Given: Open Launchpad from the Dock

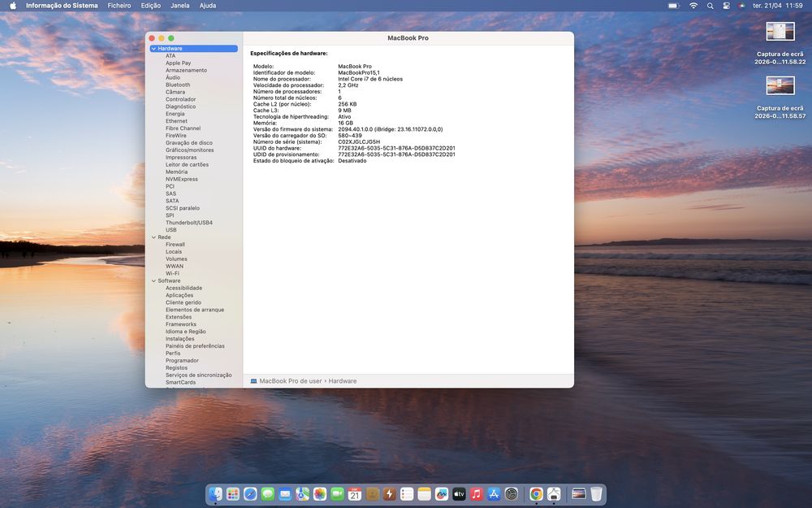Looking at the screenshot, I should pos(233,494).
